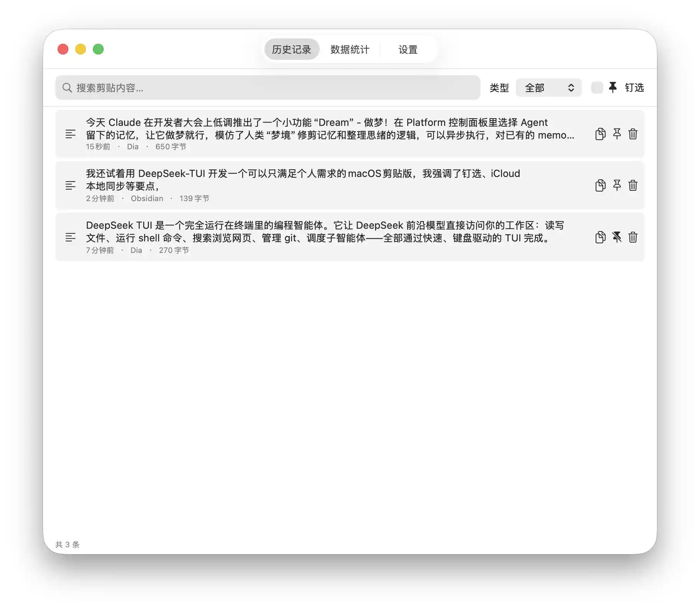
Task: Copy the Claude Dream clip
Action: [x=600, y=134]
